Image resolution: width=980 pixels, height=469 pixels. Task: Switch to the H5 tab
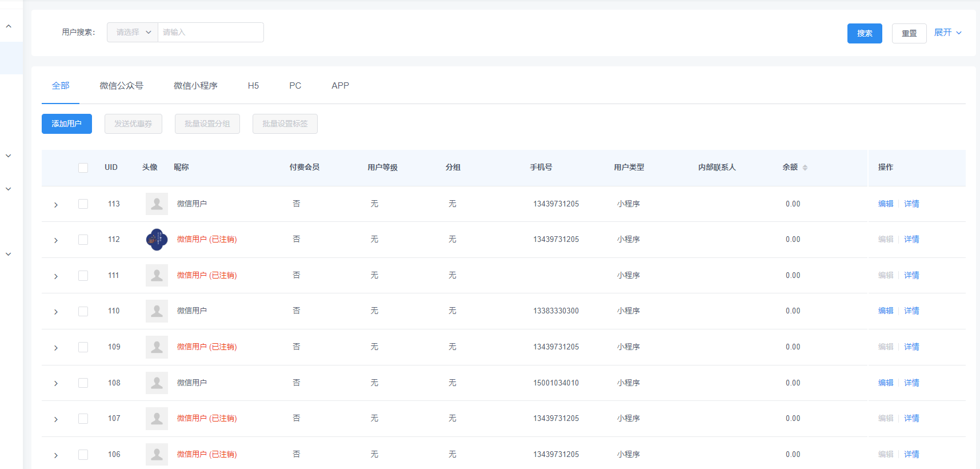pos(253,86)
